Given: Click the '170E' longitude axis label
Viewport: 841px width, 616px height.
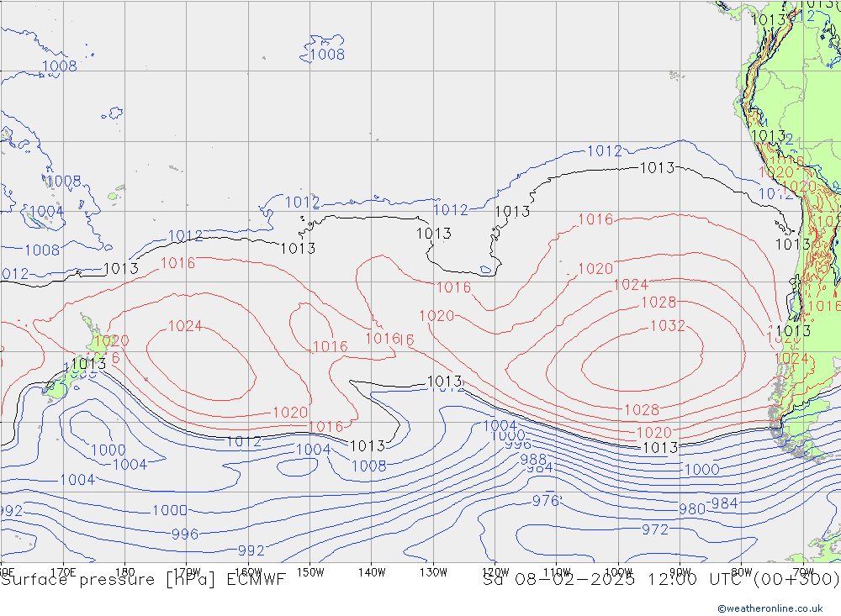Looking at the screenshot, I should pyautogui.click(x=63, y=572).
